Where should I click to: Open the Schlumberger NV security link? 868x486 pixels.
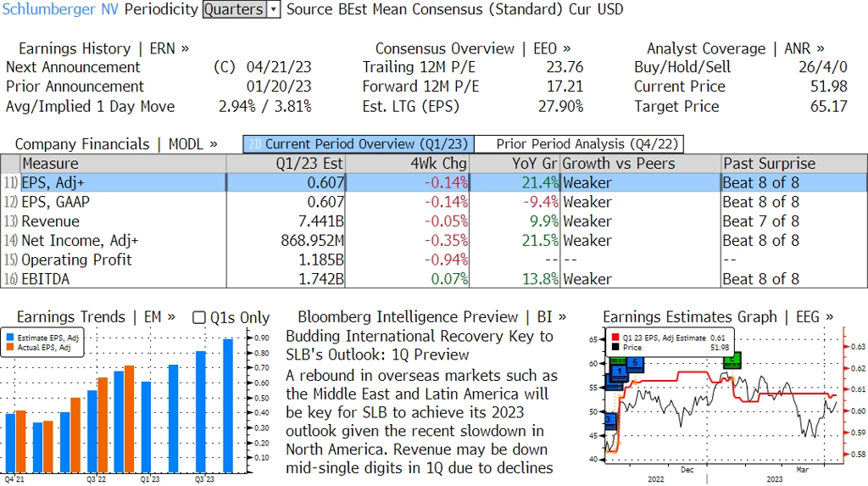point(60,9)
